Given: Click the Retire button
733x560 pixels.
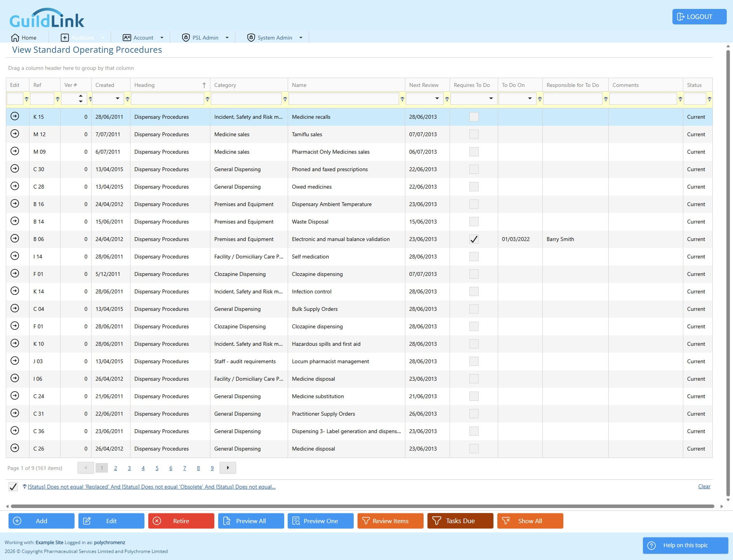Looking at the screenshot, I should (181, 521).
